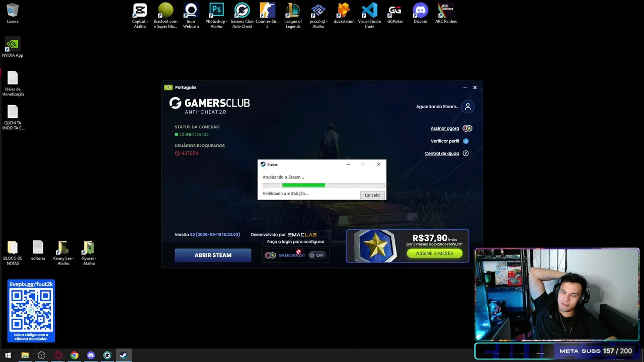Viewport: 644px width, 362px height.
Task: Open Kenny Lee shortcut on desktop
Action: point(63,253)
